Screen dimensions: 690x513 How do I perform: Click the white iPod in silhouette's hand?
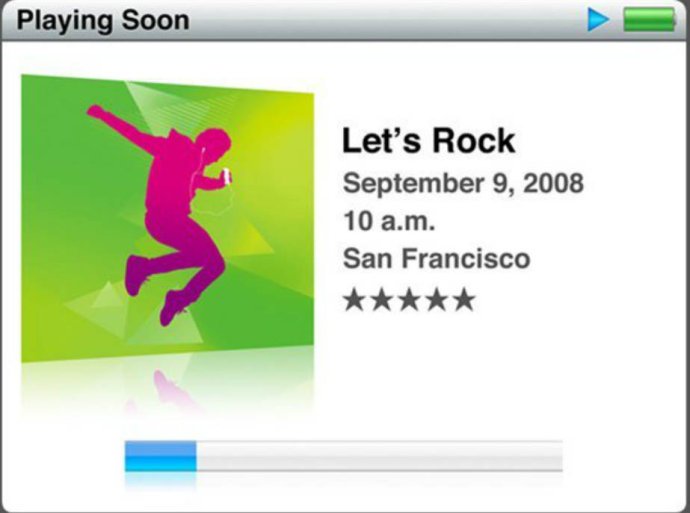(227, 176)
